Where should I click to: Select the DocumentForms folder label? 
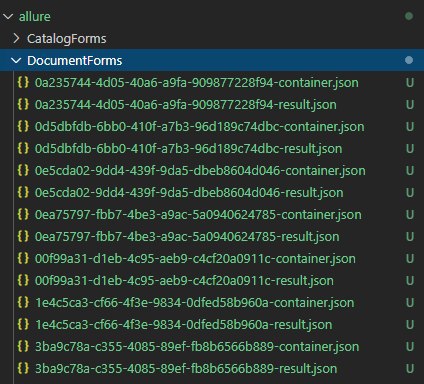[75, 61]
